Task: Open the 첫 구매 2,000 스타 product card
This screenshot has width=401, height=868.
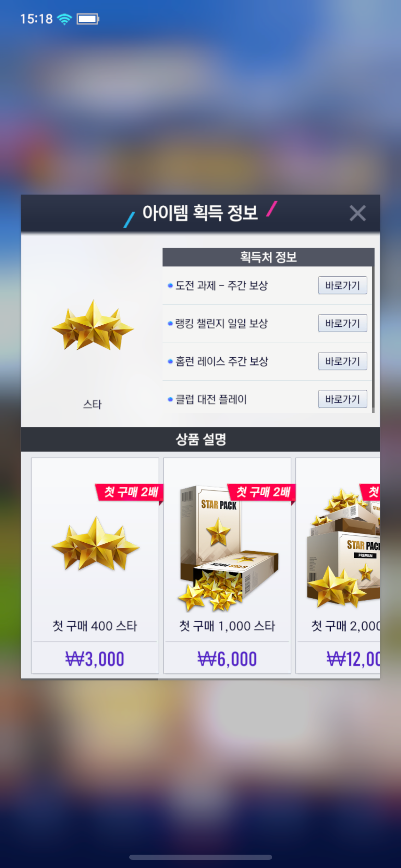Action: [338, 566]
